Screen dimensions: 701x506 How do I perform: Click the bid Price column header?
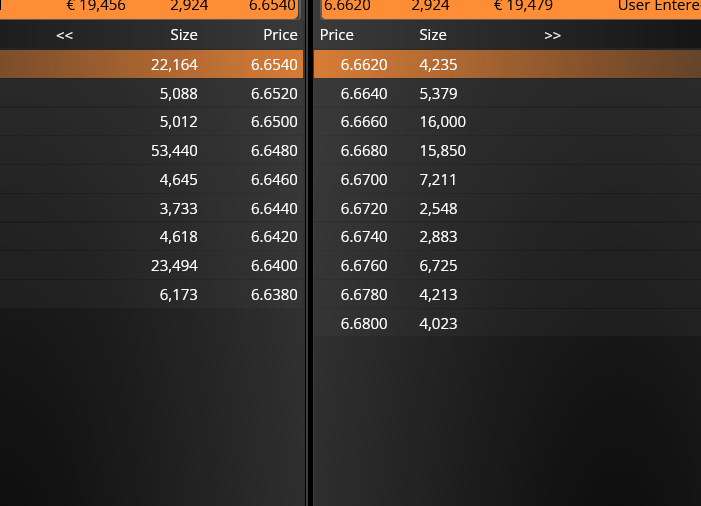click(280, 35)
